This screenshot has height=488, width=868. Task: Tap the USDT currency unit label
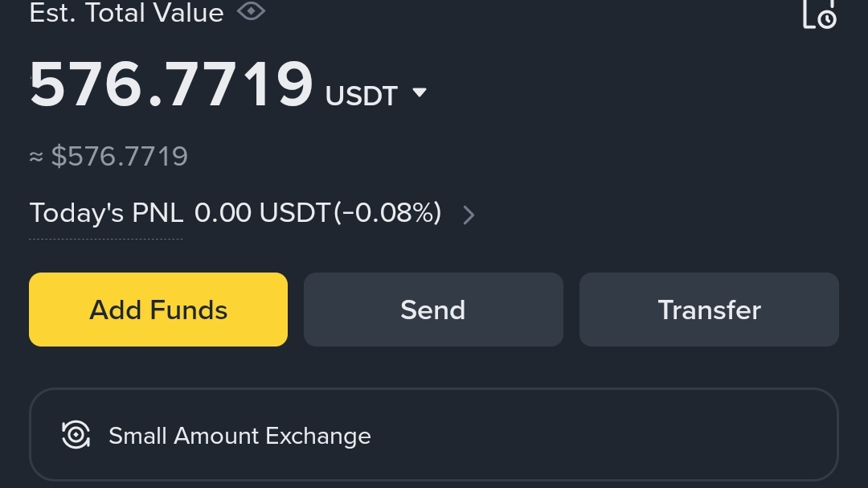click(362, 96)
